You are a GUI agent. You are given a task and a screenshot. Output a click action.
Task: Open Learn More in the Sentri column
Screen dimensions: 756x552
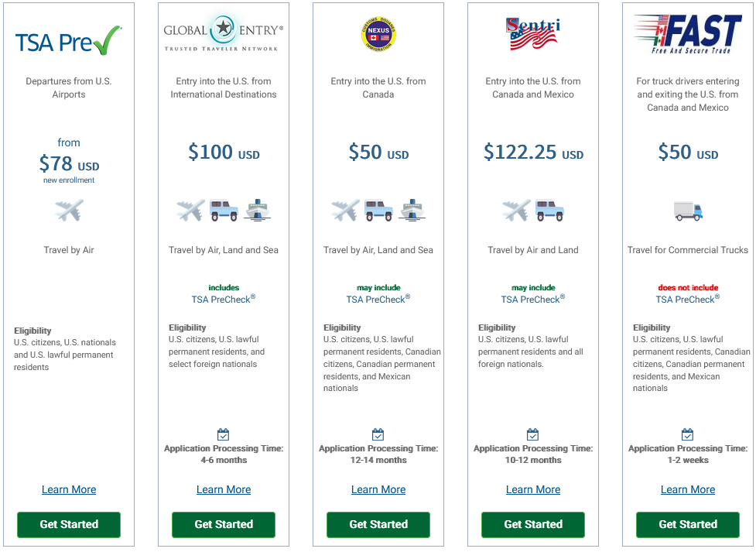pos(532,489)
